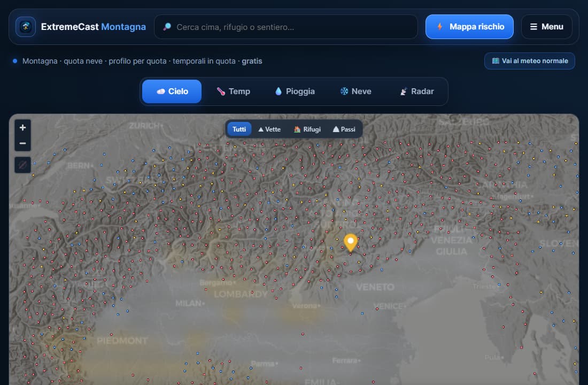
Task: Click the PIEDMONT region label
Action: tap(122, 341)
